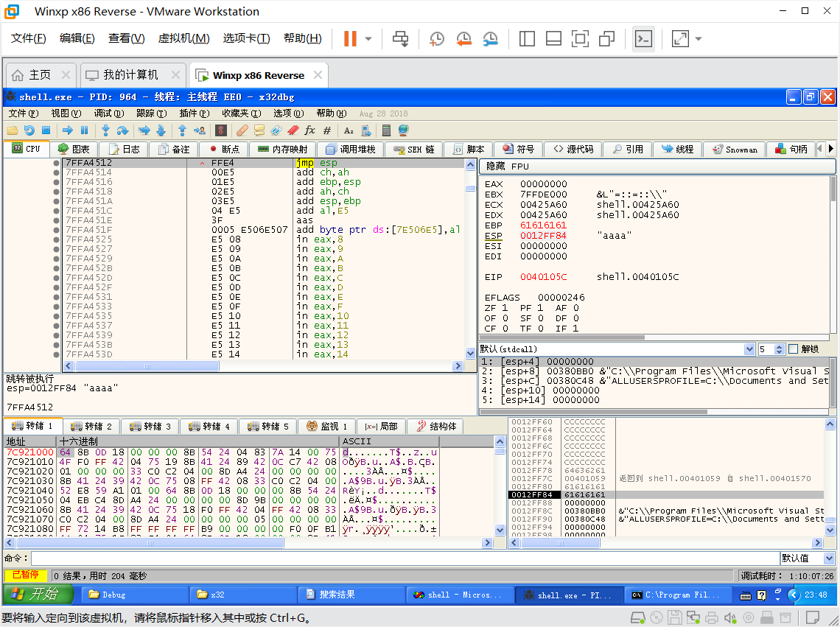Launch the Scylla plugin icon
Viewport: 840px width, 627px height.
[221, 130]
